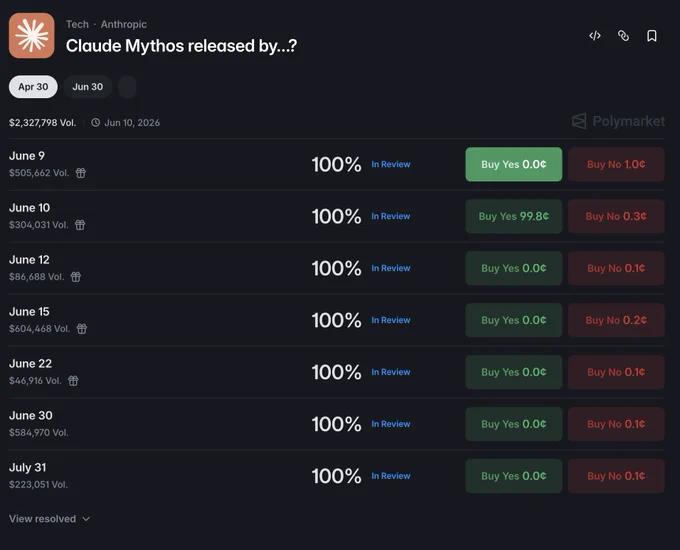Open the Tech category link
This screenshot has width=680, height=550.
(77, 24)
